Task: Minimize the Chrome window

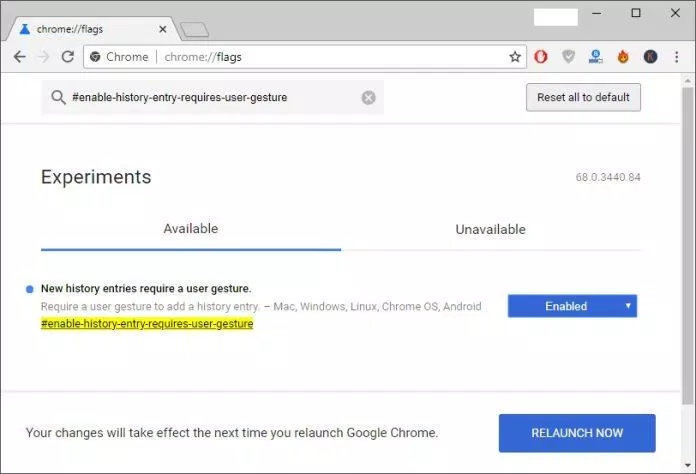Action: [597, 13]
